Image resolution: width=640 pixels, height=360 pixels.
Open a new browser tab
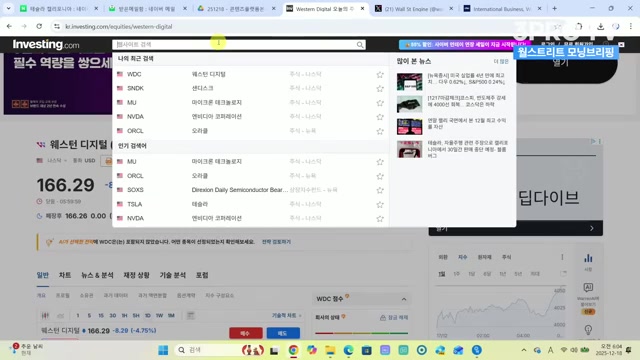click(554, 8)
